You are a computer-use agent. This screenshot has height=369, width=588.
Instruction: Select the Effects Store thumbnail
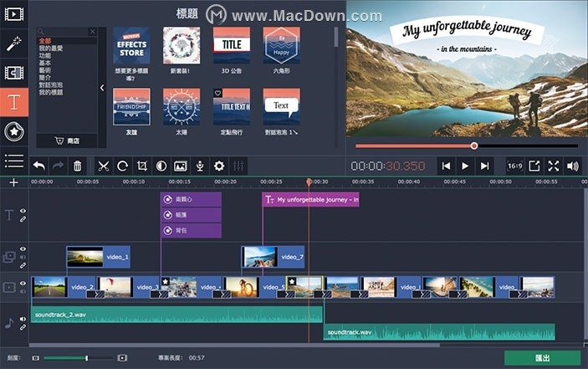(131, 46)
